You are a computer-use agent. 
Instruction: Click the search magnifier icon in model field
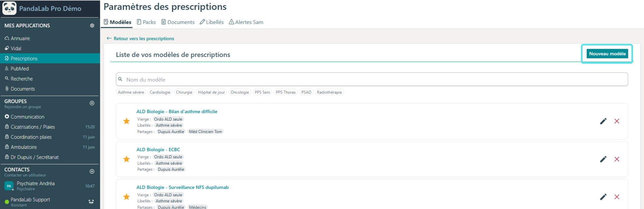coord(120,79)
